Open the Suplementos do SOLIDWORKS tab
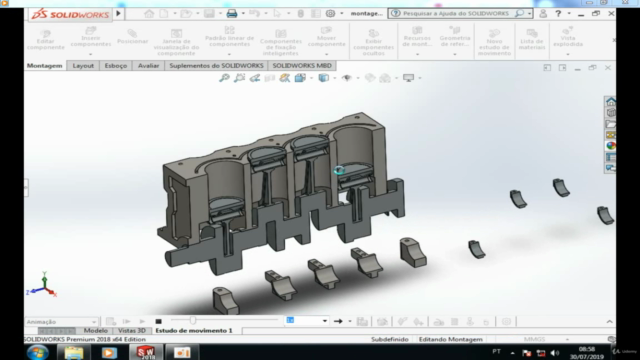Viewport: 640px width, 360px height. click(x=216, y=66)
